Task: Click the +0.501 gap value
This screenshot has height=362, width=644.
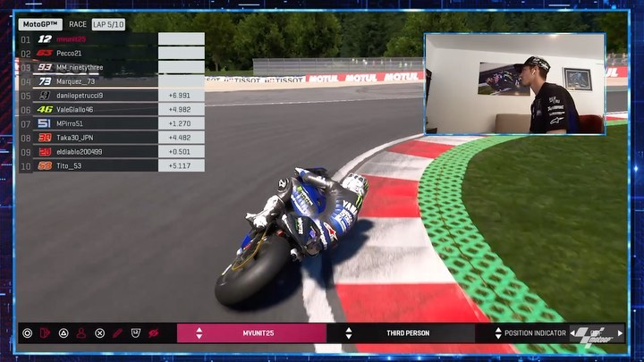Action: 180,152
